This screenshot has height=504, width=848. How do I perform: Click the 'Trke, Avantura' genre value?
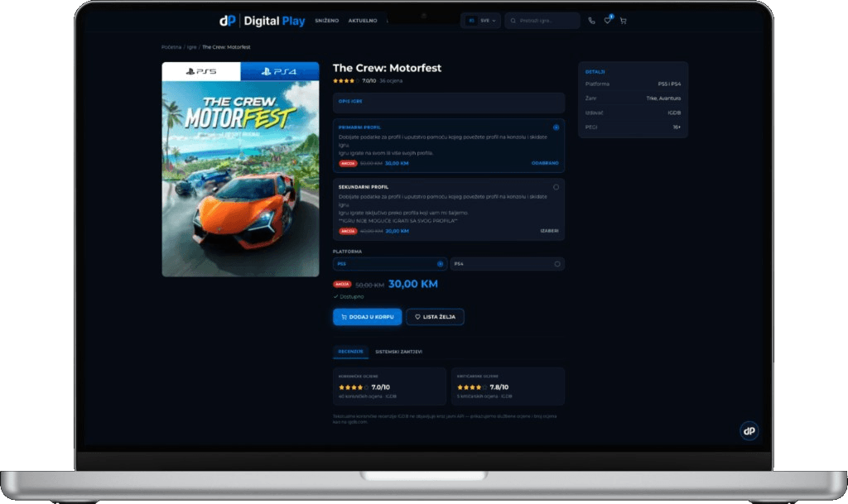pyautogui.click(x=663, y=98)
